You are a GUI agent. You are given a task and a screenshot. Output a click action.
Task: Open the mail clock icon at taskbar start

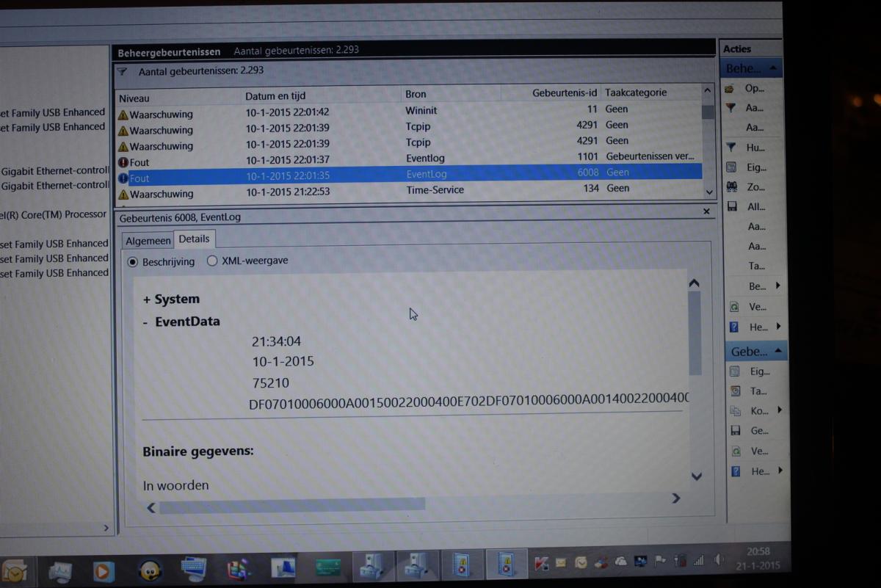click(14, 571)
